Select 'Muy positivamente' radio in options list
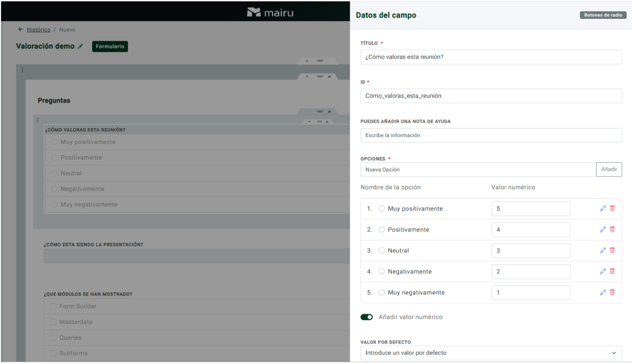The width and height of the screenshot is (633, 364). click(382, 209)
